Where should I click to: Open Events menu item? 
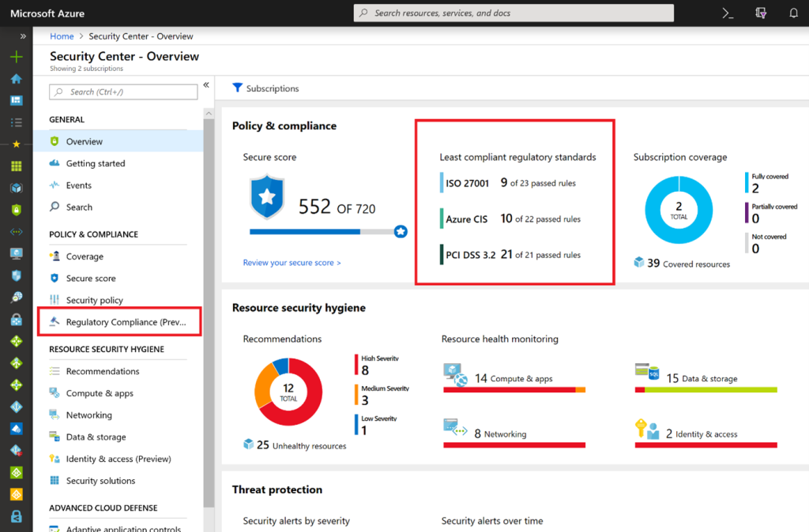point(119,185)
